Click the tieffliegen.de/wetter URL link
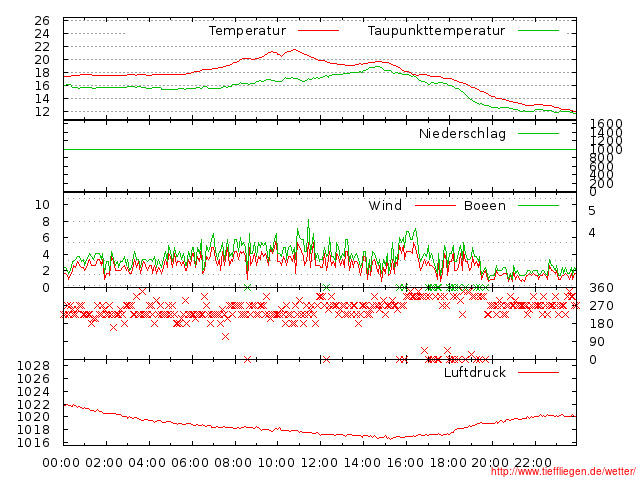Screen dimensions: 640x480 563,471
